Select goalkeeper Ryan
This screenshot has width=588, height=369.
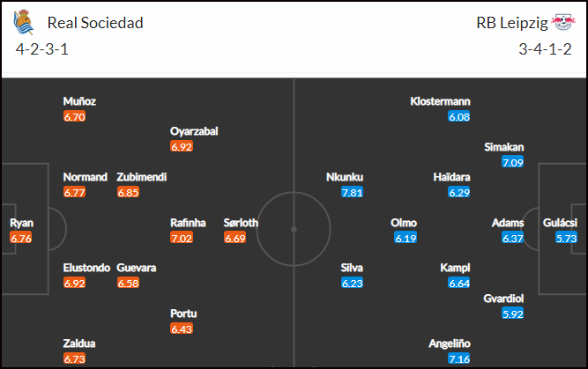pyautogui.click(x=21, y=223)
